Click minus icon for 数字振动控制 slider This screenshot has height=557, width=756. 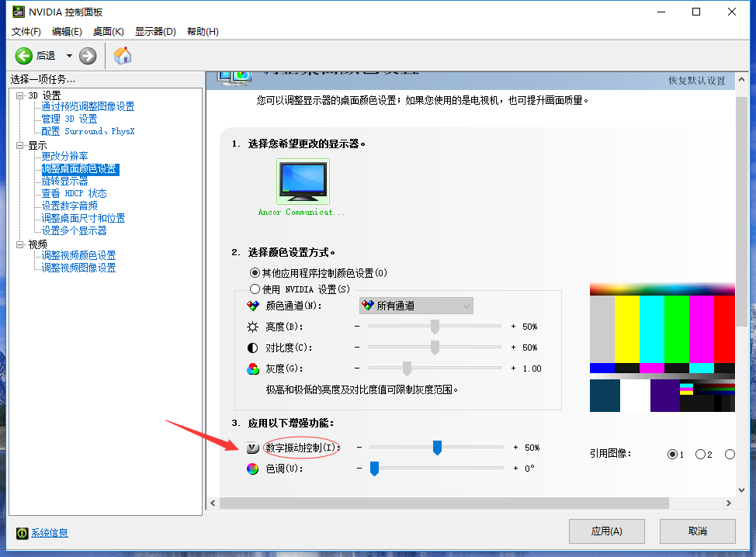359,447
